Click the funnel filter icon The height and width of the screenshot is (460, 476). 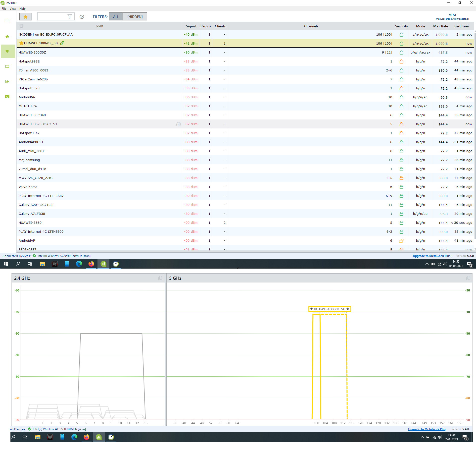tap(70, 16)
